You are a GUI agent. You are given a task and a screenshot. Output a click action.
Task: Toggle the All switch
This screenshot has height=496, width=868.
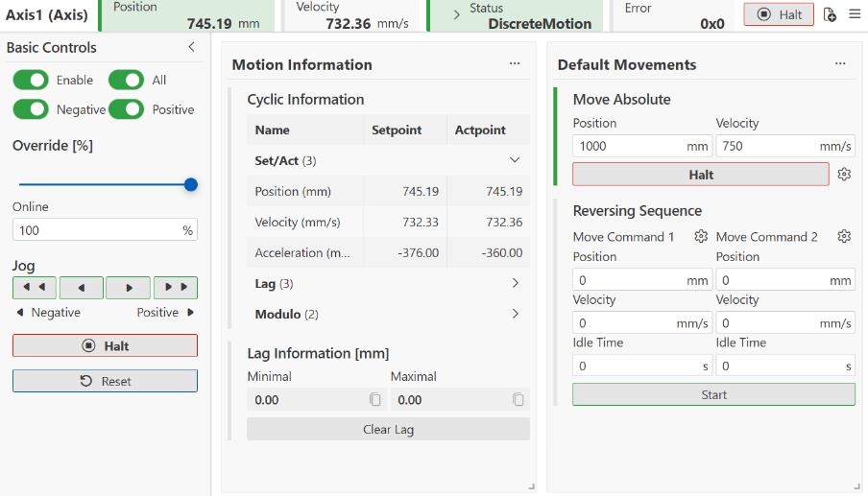[126, 80]
